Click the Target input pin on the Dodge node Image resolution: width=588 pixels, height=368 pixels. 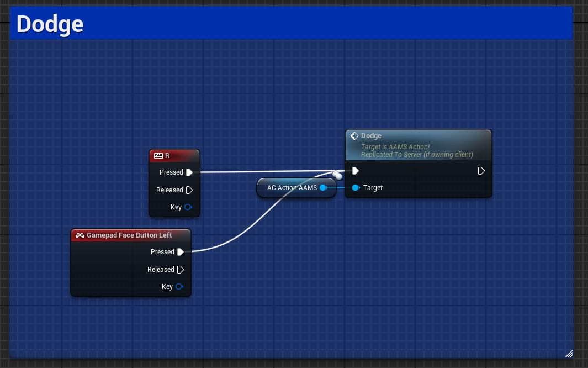(356, 187)
